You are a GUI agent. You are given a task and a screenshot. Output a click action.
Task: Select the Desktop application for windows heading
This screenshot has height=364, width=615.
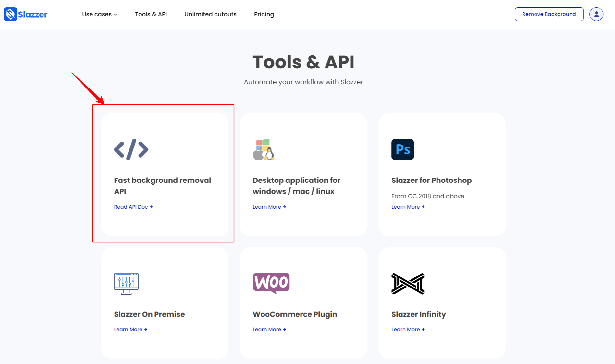(296, 186)
